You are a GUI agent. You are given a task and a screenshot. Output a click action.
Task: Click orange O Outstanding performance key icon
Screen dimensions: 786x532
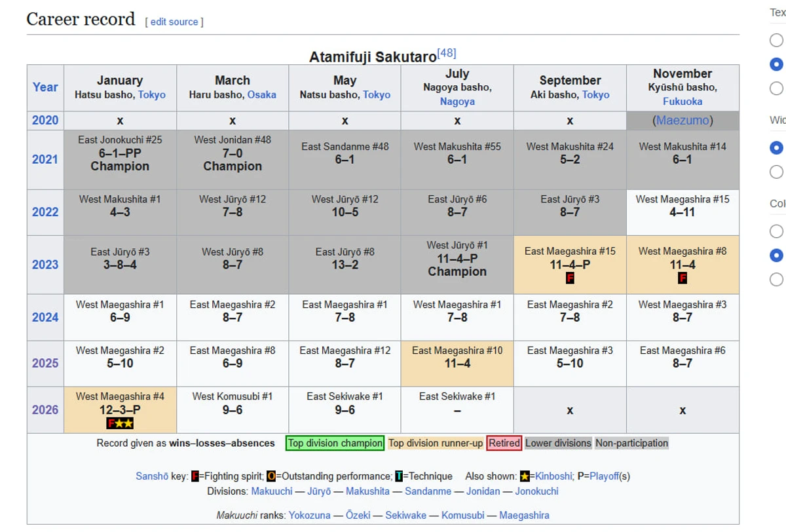tap(271, 476)
